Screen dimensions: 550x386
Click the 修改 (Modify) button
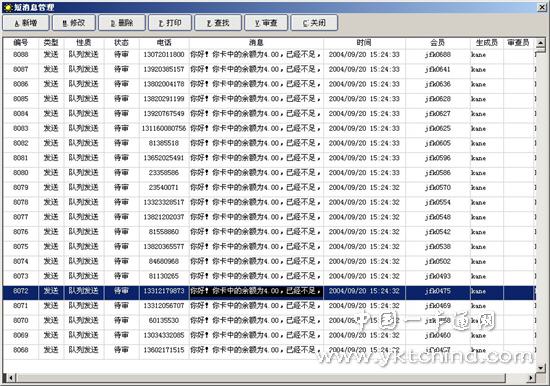[74, 23]
